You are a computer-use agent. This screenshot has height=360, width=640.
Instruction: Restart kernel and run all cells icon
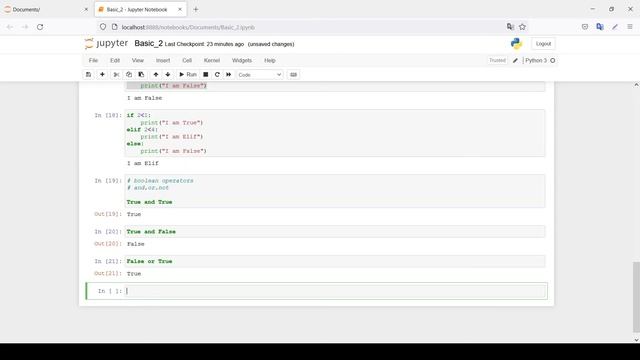pos(229,75)
